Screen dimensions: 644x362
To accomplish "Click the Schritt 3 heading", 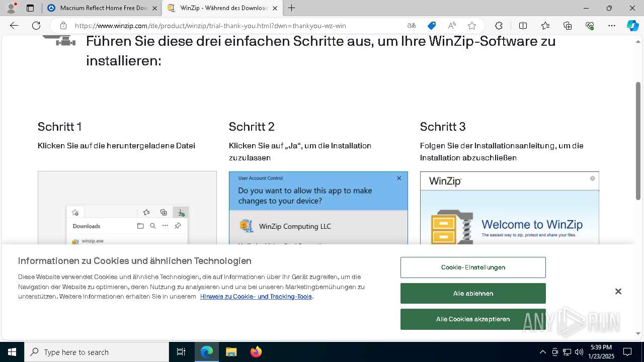I will (443, 127).
